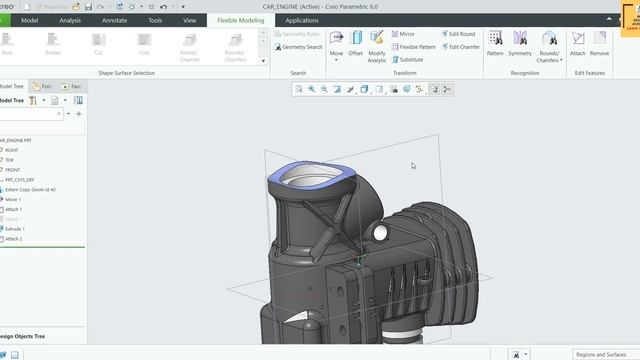Screen dimensions: 640x360
Task: Select PRT_CSYS_DEF in Model Tree
Action: (19, 180)
